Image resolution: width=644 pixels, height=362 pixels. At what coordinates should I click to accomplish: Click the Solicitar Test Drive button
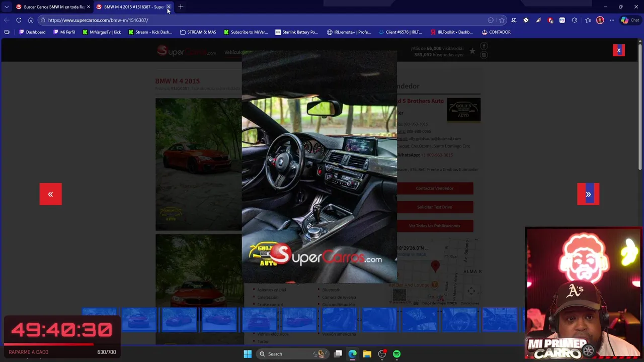pyautogui.click(x=435, y=207)
